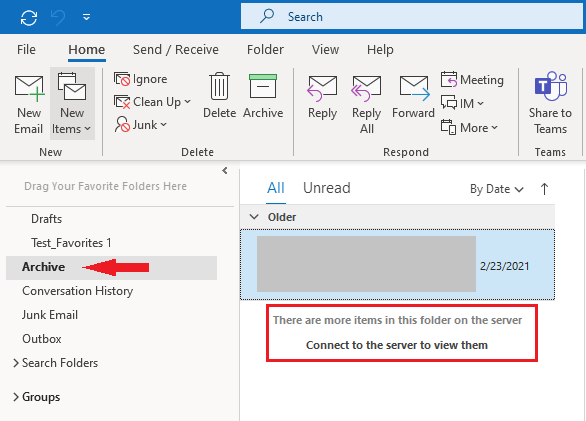
Task: Click in the Search box
Action: pyautogui.click(x=412, y=16)
